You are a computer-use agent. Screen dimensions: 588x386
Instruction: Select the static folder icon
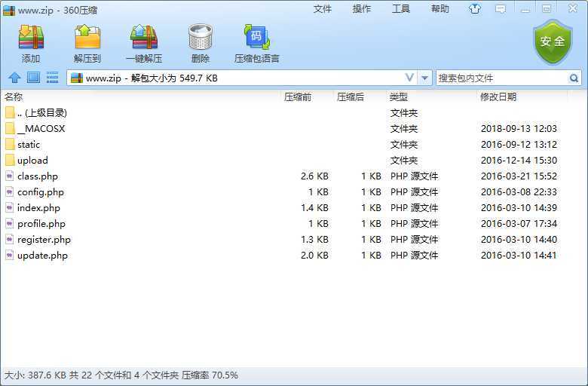coord(10,144)
